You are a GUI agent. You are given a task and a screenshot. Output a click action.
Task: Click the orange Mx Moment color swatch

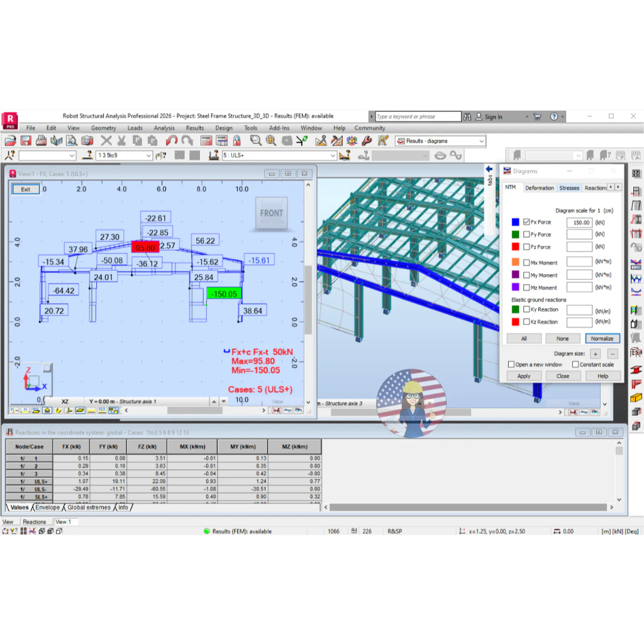[516, 262]
